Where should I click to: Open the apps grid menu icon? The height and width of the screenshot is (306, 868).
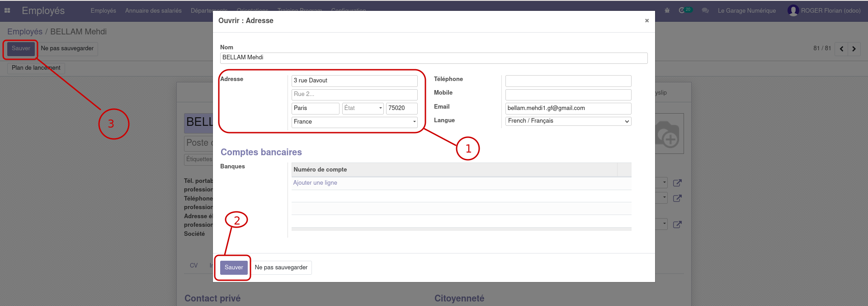point(7,10)
